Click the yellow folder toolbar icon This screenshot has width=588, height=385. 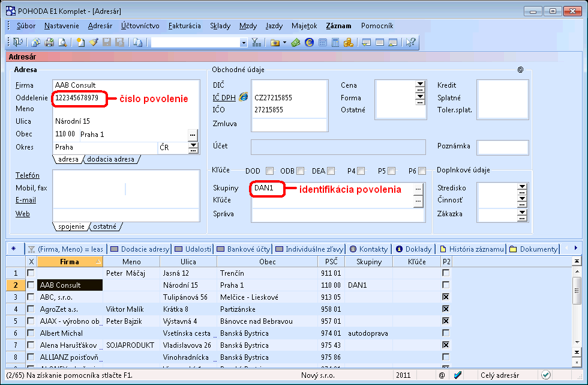(x=275, y=43)
